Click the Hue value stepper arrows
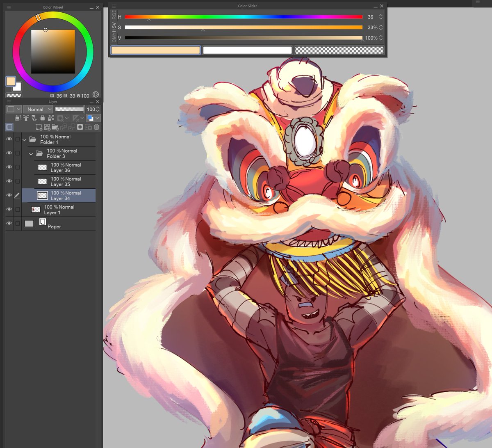 (381, 17)
